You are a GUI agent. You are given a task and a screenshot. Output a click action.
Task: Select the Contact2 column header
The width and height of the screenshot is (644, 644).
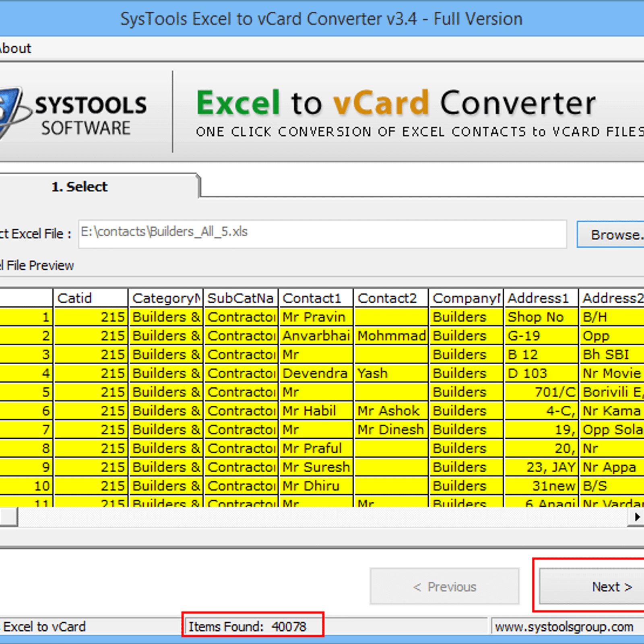pos(391,298)
